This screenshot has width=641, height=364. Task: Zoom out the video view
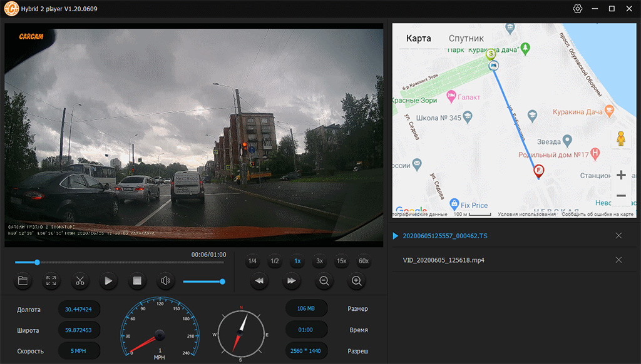pyautogui.click(x=324, y=281)
